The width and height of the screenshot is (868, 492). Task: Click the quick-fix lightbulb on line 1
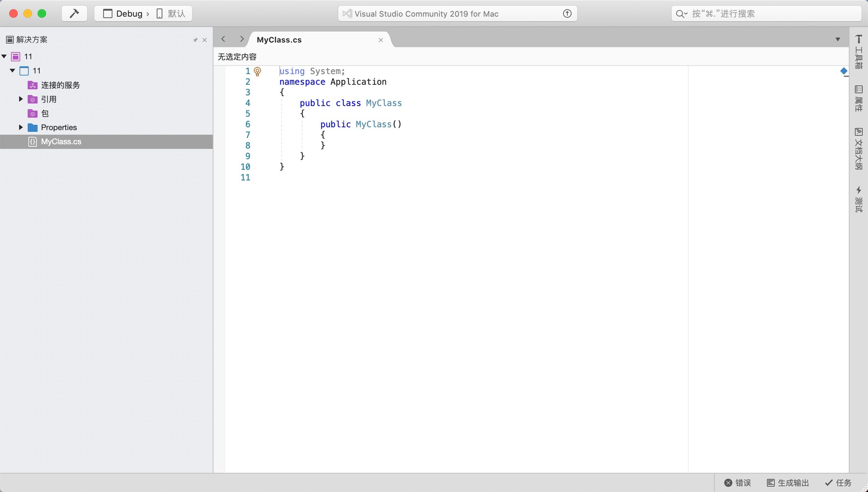(x=258, y=71)
